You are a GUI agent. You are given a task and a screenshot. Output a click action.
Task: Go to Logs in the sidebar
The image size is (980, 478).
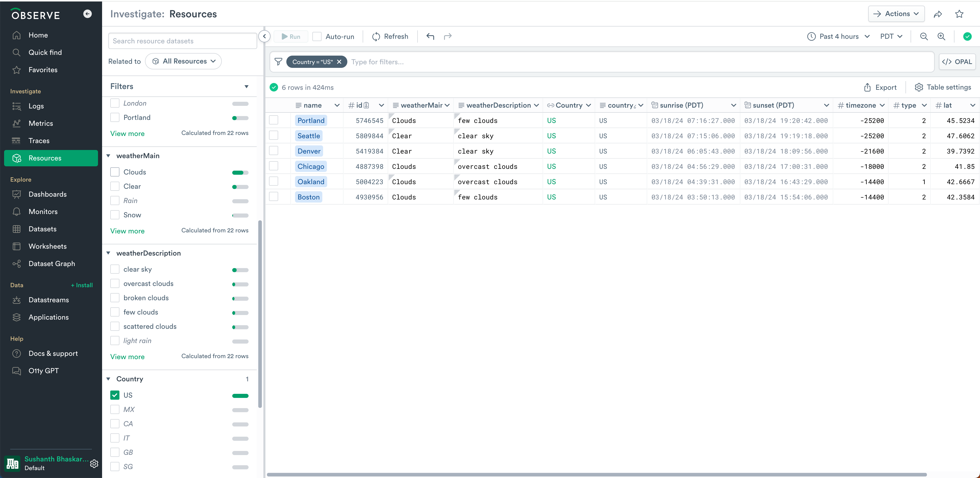coord(36,106)
